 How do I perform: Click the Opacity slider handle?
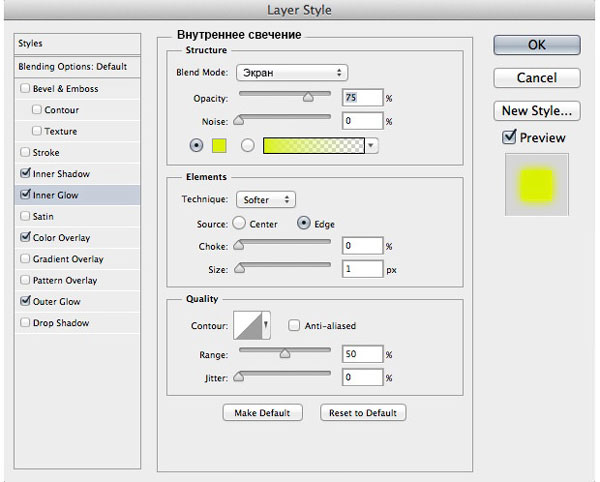[x=308, y=98]
